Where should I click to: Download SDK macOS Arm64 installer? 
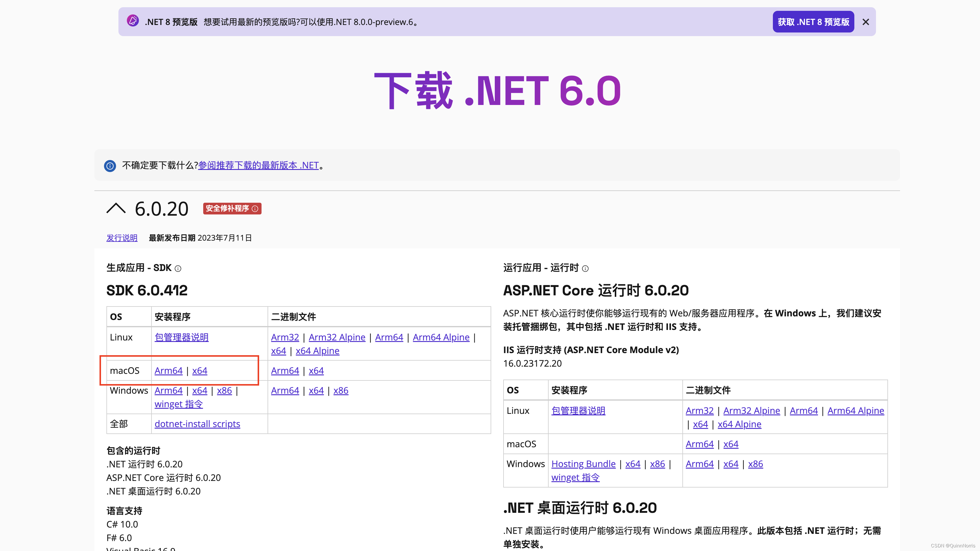pos(168,371)
